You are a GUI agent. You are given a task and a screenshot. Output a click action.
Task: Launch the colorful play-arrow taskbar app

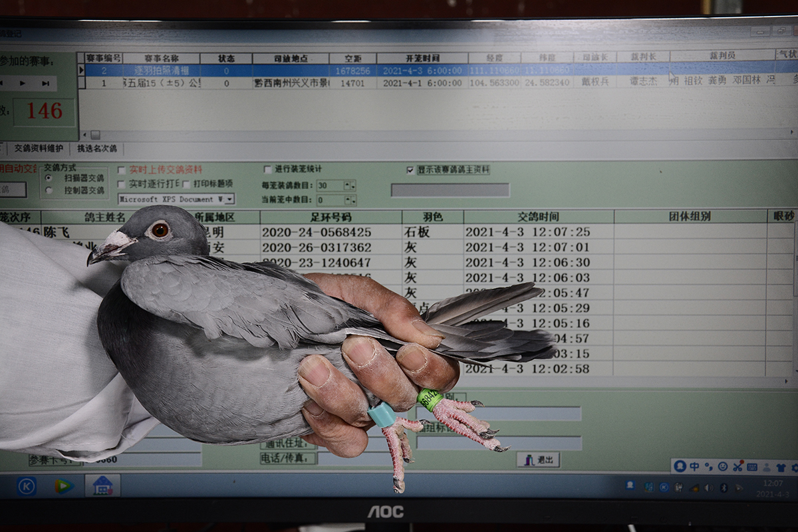[64, 486]
